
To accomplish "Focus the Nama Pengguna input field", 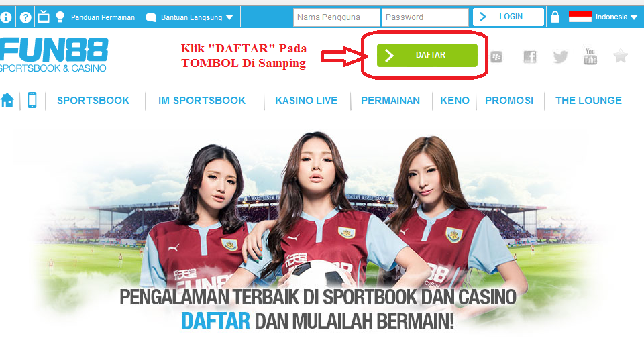I will point(336,17).
